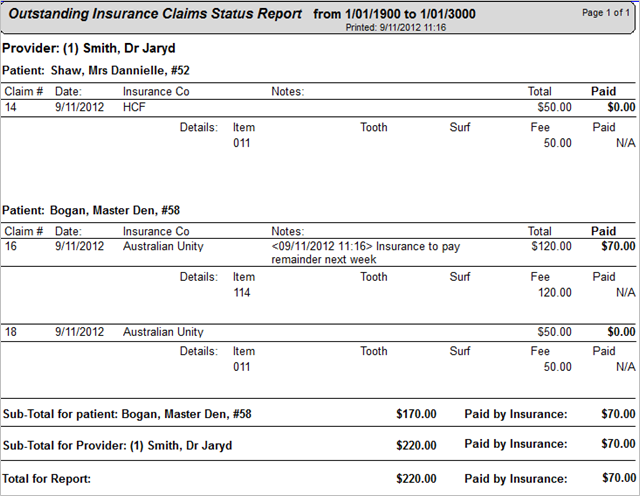Click Australian Unity on claim 18
Image resolution: width=640 pixels, height=496 pixels.
coord(163,332)
